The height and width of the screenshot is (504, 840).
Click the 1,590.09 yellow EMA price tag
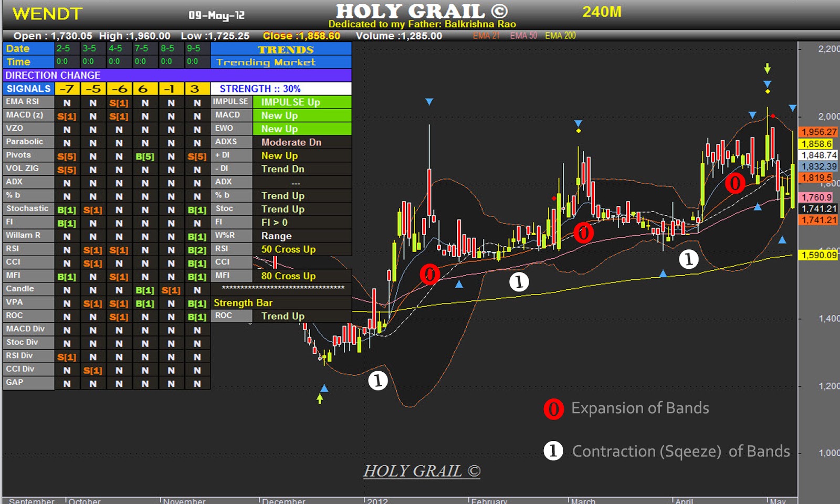tap(818, 255)
